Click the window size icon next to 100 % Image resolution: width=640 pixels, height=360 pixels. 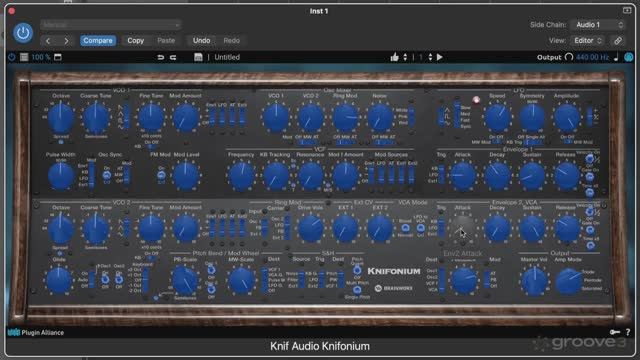(58, 57)
